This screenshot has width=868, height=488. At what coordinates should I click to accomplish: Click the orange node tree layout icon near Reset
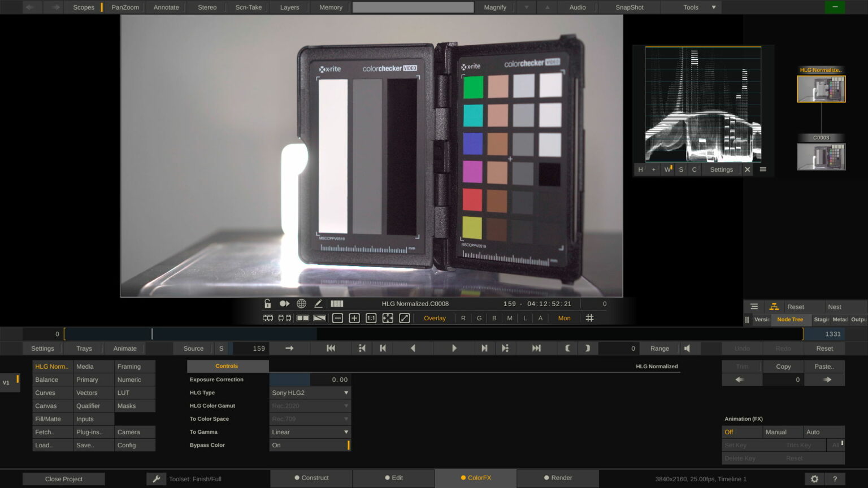(x=774, y=306)
